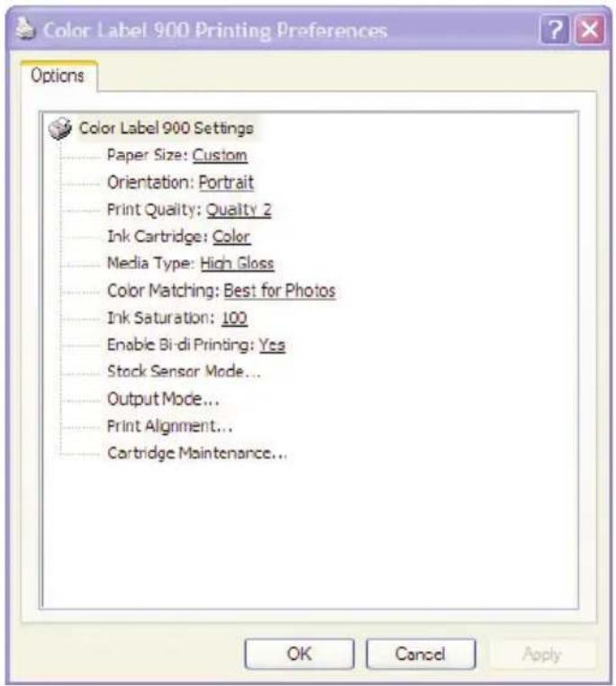
Task: Click the Cancel button
Action: [421, 654]
